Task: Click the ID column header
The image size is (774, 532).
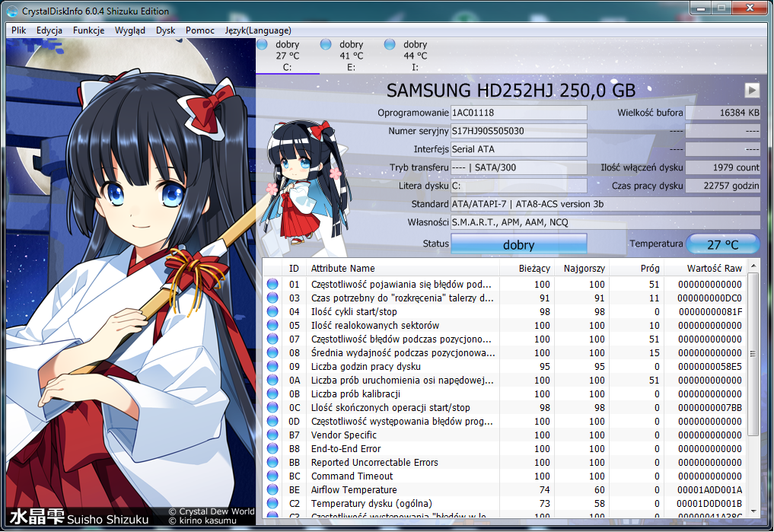Action: pyautogui.click(x=295, y=268)
